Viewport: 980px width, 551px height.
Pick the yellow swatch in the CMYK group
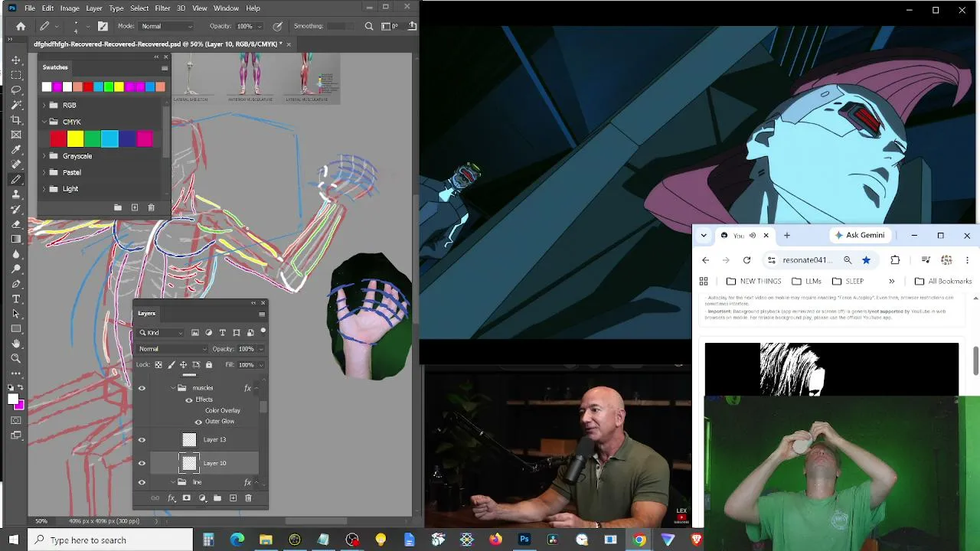coord(75,139)
